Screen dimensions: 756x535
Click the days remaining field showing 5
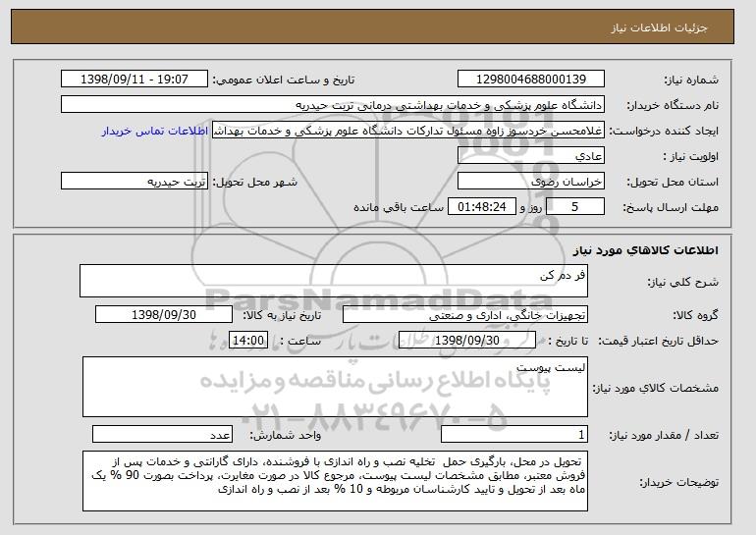coord(574,207)
